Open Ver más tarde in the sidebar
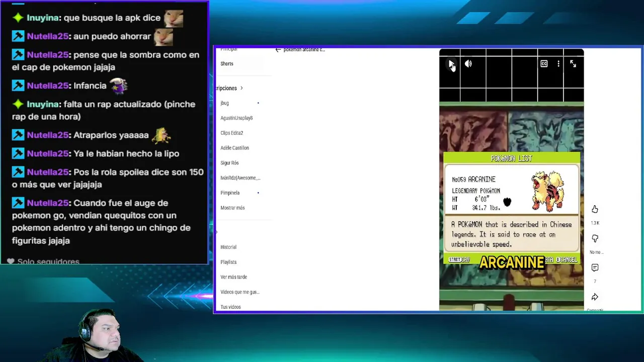This screenshot has height=362, width=644. 233,277
